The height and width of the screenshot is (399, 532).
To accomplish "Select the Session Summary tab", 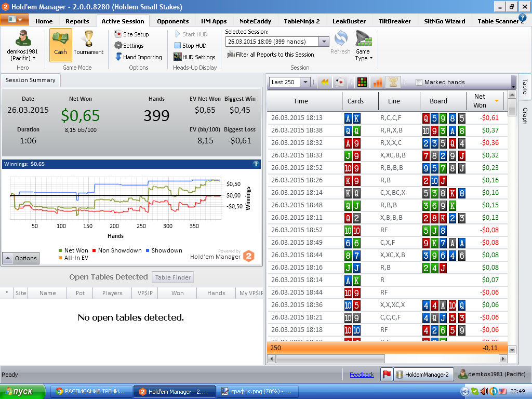I will point(30,80).
